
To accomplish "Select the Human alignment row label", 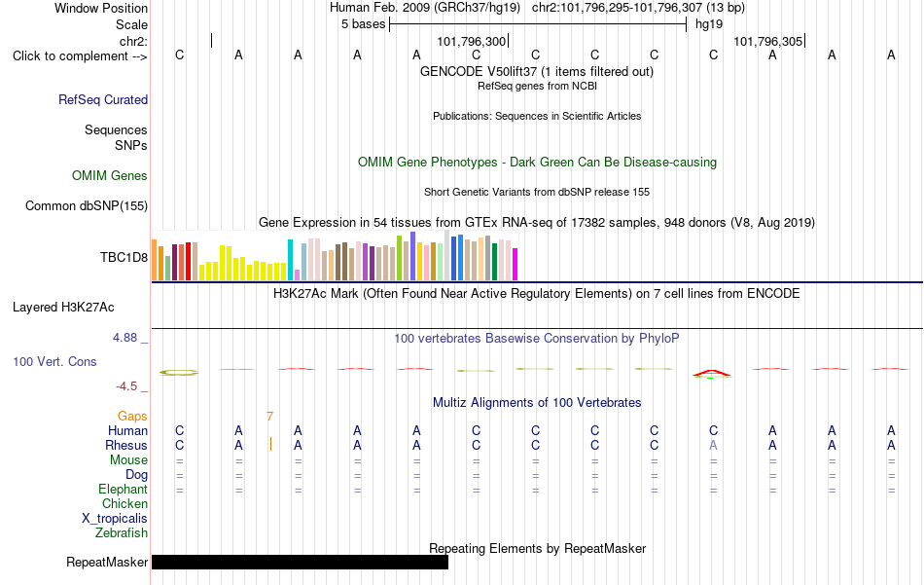I will click(127, 431).
